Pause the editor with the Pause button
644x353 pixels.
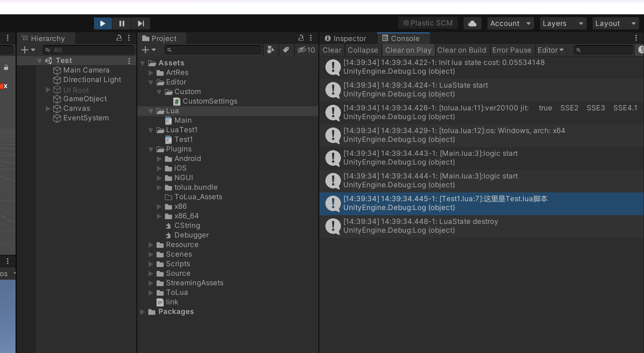[122, 24]
